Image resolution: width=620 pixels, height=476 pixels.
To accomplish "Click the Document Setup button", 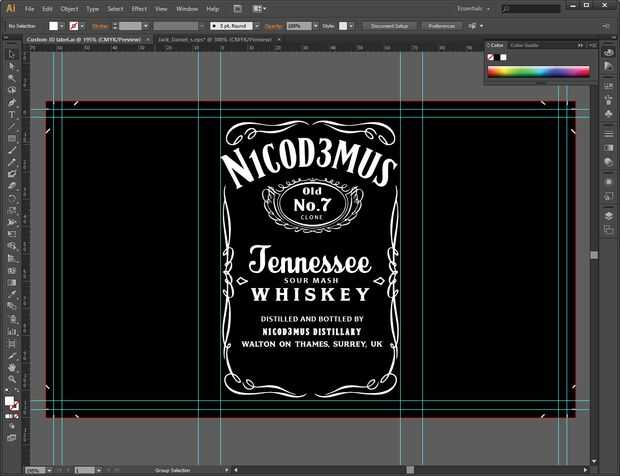I will pyautogui.click(x=389, y=26).
